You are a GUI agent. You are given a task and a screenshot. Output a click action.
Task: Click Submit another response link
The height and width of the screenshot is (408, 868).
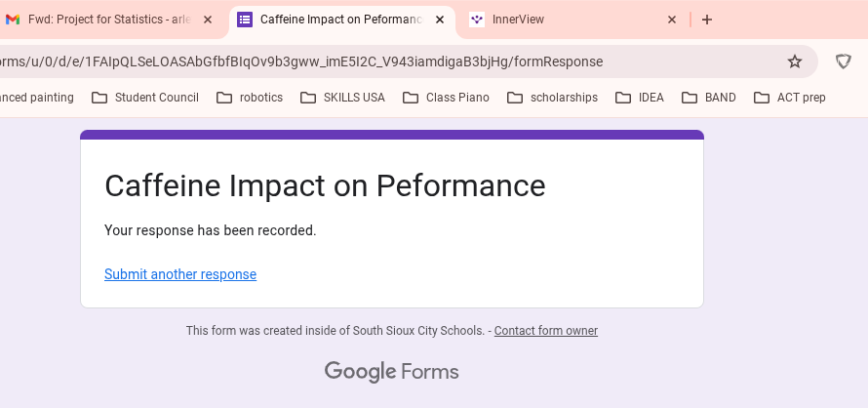pos(180,274)
